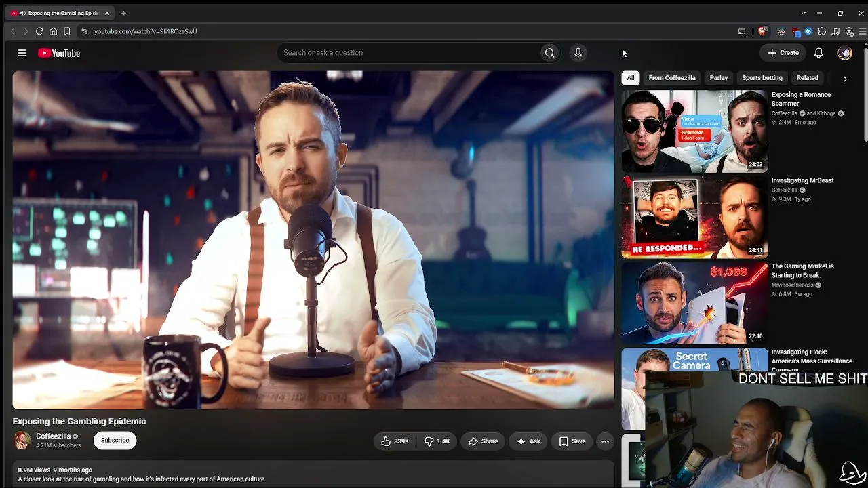Open Investigating MrBeast title link
The height and width of the screenshot is (488, 868).
point(802,180)
